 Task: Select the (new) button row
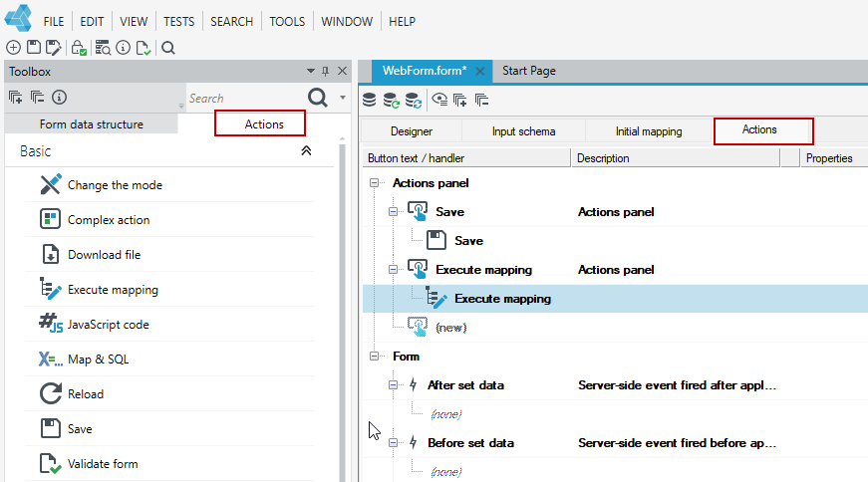point(615,328)
